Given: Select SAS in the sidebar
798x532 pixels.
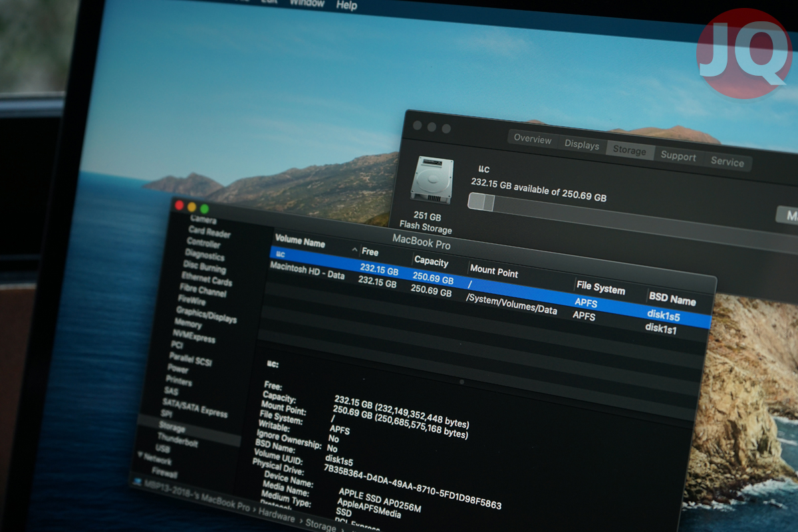Looking at the screenshot, I should coord(171,391).
